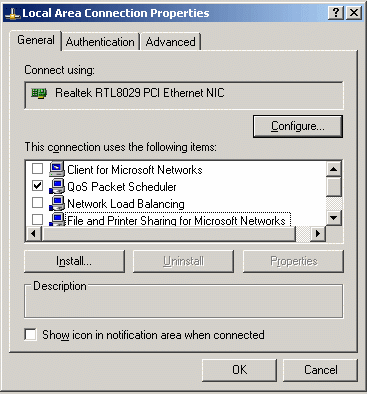Click the title bar network connection icon

coord(12,13)
